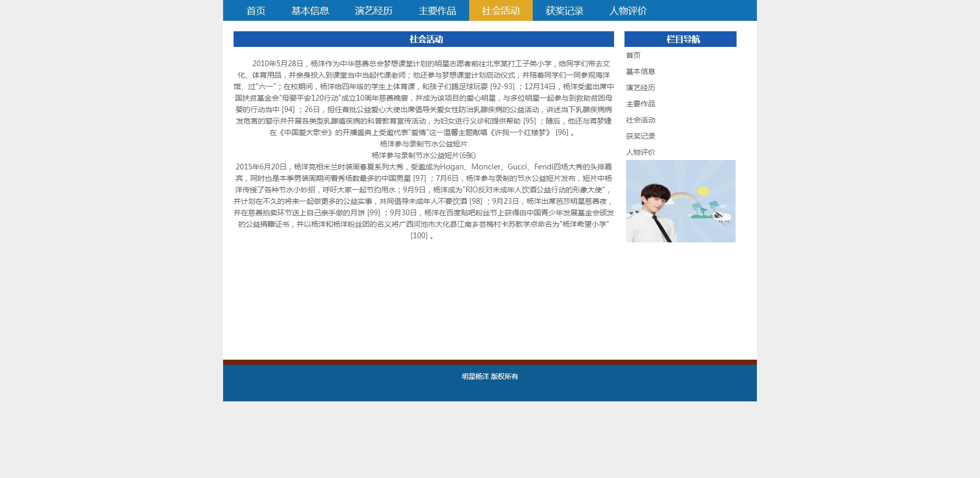Click the highlighted 社会活动 top navigation tab
The height and width of the screenshot is (478, 980).
(x=500, y=10)
